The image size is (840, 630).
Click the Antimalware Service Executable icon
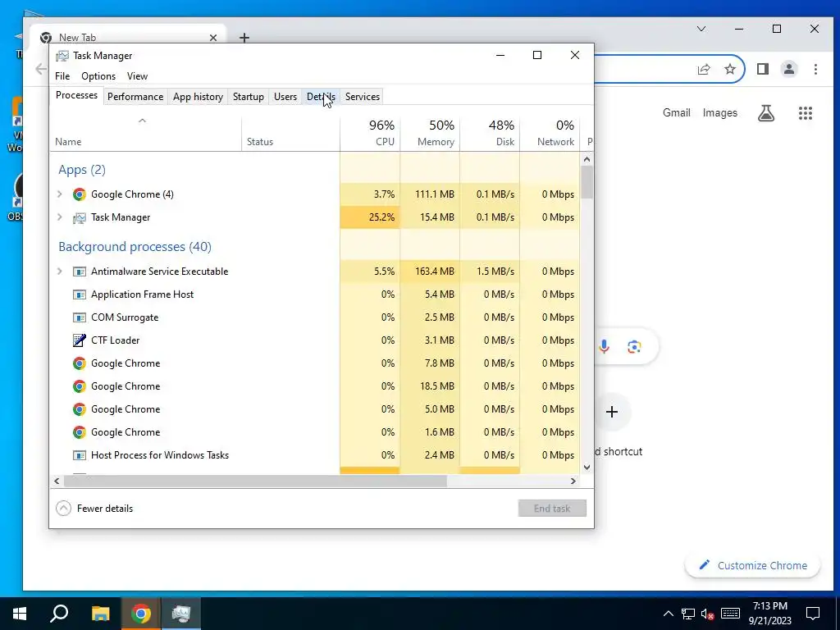(80, 272)
